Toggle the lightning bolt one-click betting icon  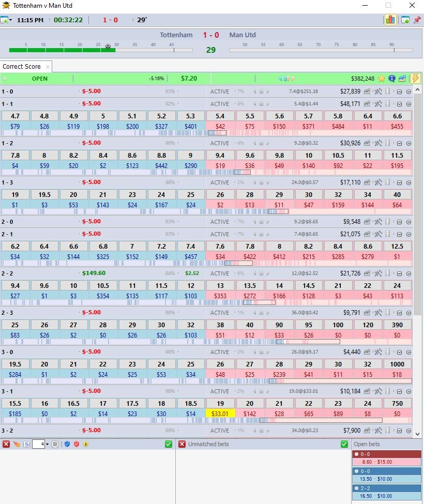415,79
